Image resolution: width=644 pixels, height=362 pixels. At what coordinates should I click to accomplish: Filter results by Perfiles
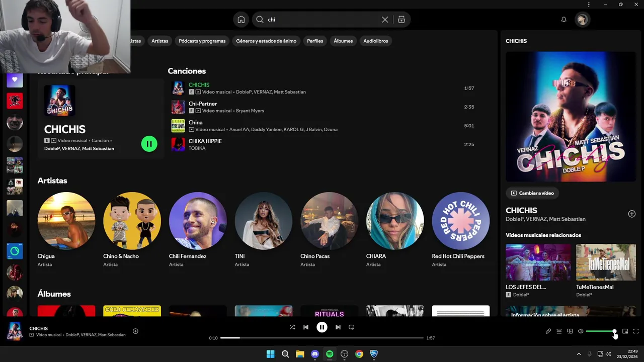coord(315,41)
